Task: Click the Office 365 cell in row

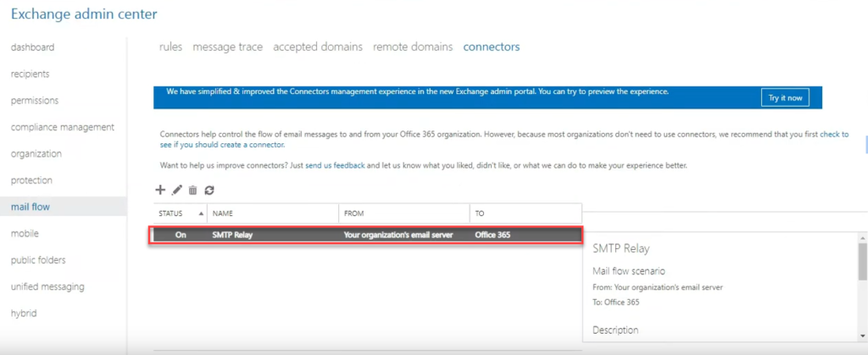Action: click(x=492, y=235)
